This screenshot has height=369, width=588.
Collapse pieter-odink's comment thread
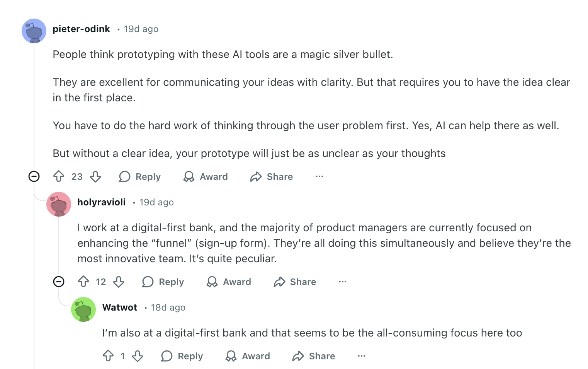tap(34, 177)
